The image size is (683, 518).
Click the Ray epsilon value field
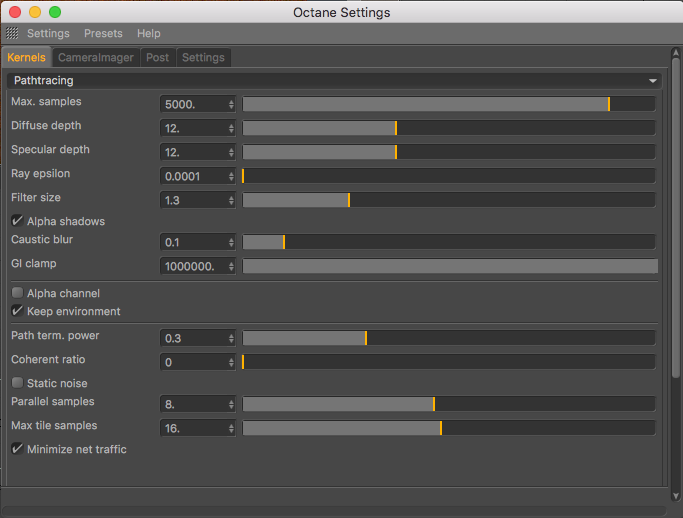click(193, 176)
